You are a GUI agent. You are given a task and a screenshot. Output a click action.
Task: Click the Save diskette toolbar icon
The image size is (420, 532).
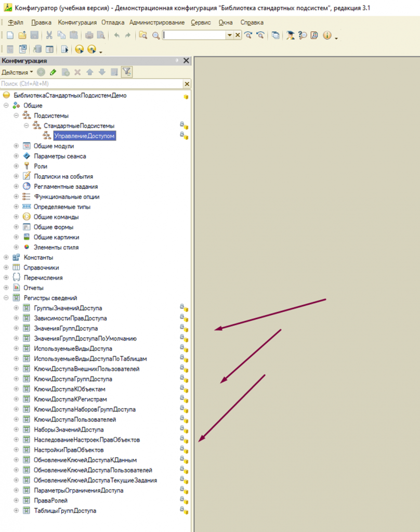(34, 35)
